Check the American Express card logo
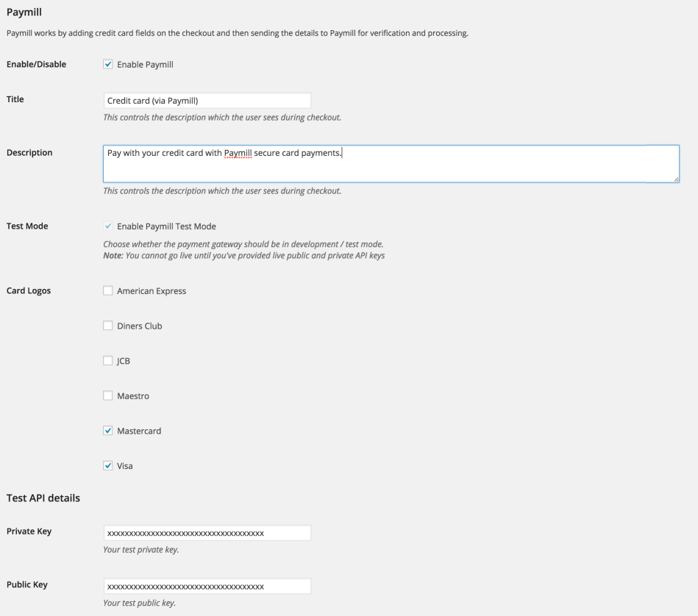The image size is (698, 616). [x=107, y=290]
